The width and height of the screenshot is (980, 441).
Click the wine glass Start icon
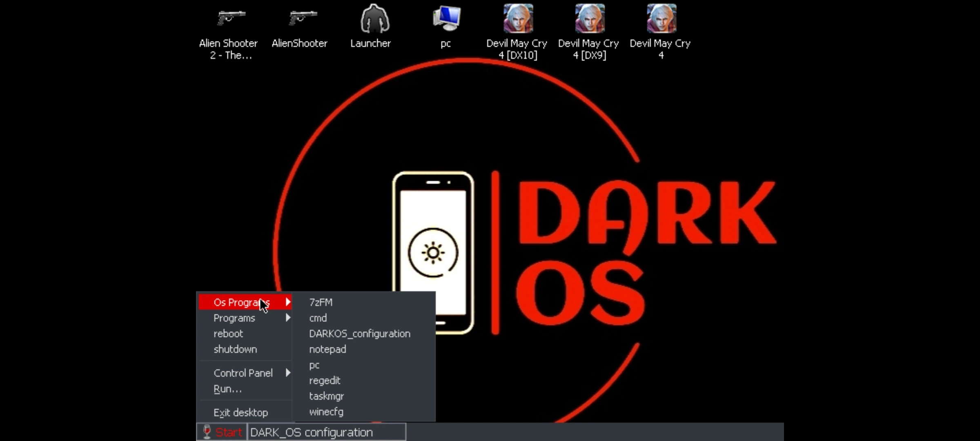[x=207, y=432]
